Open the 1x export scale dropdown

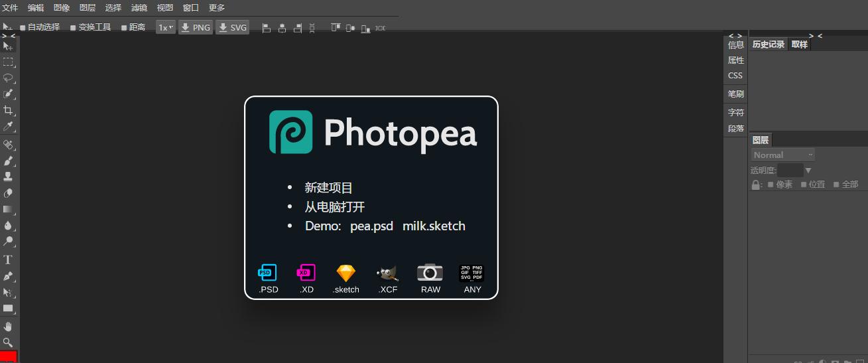(166, 27)
